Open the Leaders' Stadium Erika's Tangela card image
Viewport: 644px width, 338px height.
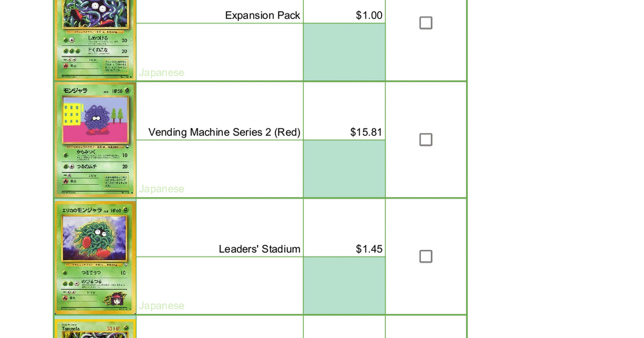[x=96, y=256]
